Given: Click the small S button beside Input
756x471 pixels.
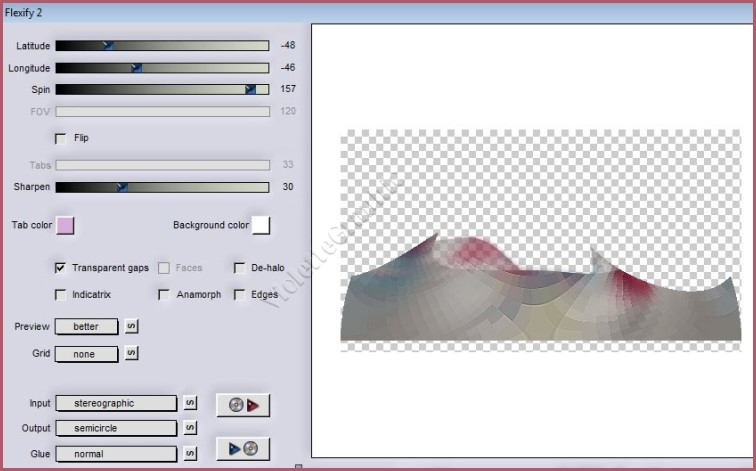Looking at the screenshot, I should tap(191, 403).
